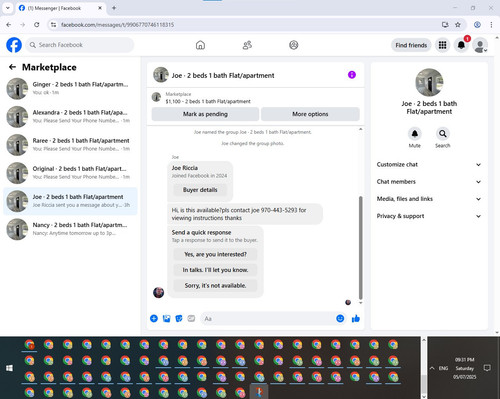Click the Find friends button
Viewport: 500px width, 399px height.
pos(411,45)
